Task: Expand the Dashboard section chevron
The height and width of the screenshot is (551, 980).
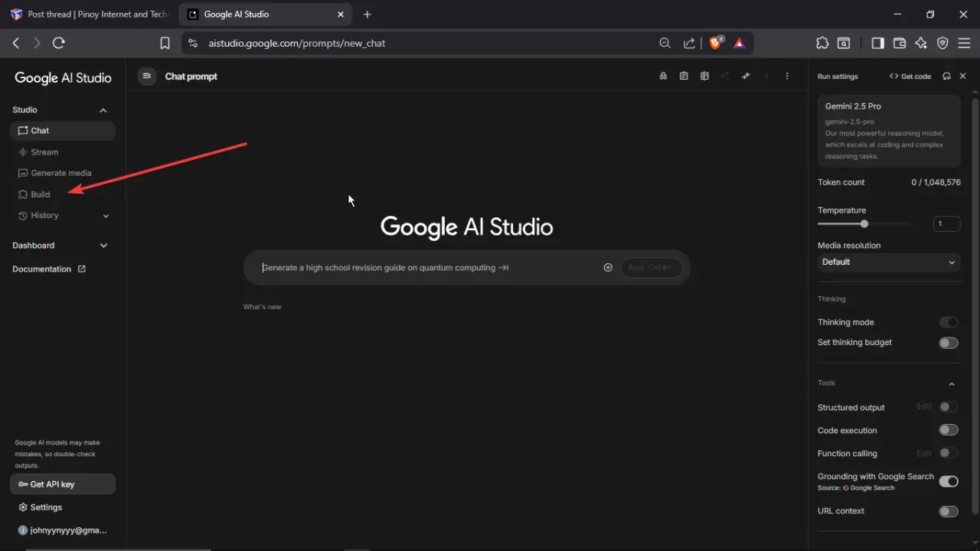Action: 104,246
